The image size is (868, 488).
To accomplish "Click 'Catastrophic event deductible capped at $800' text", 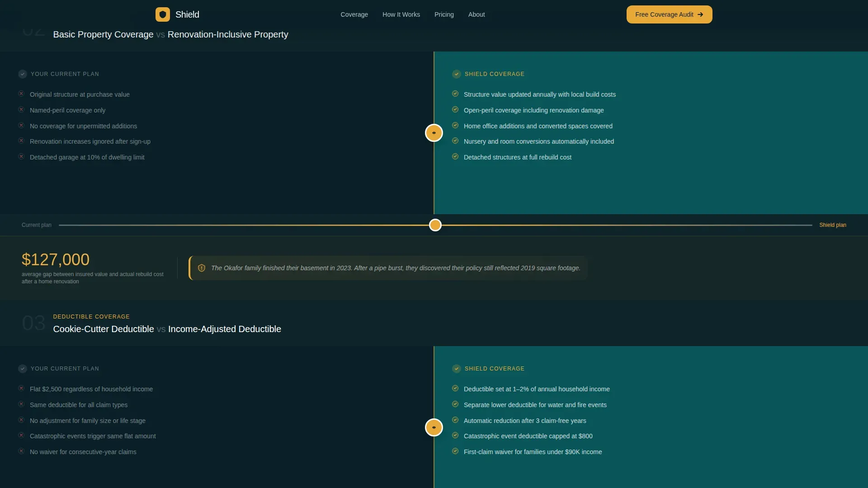I will coord(528,436).
